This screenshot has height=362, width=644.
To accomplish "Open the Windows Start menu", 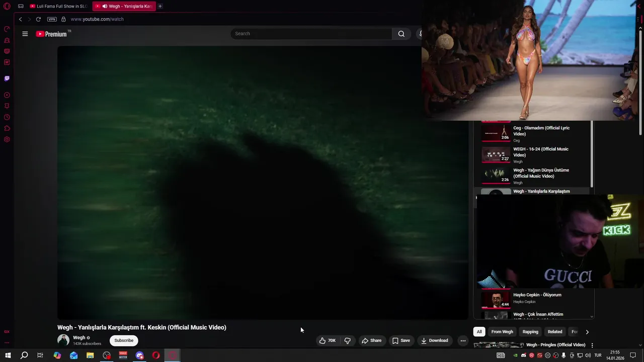I will pos(8,355).
